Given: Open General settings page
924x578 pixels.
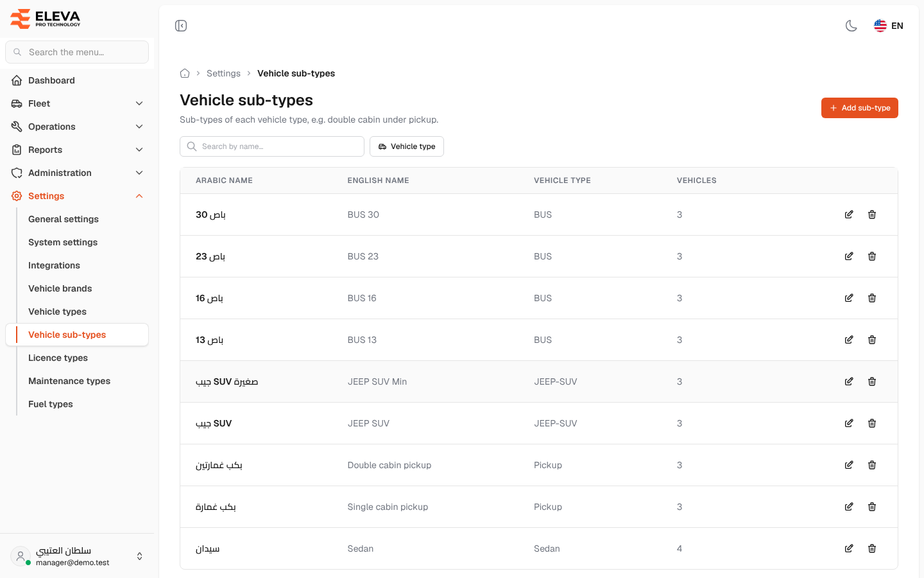Looking at the screenshot, I should (64, 219).
